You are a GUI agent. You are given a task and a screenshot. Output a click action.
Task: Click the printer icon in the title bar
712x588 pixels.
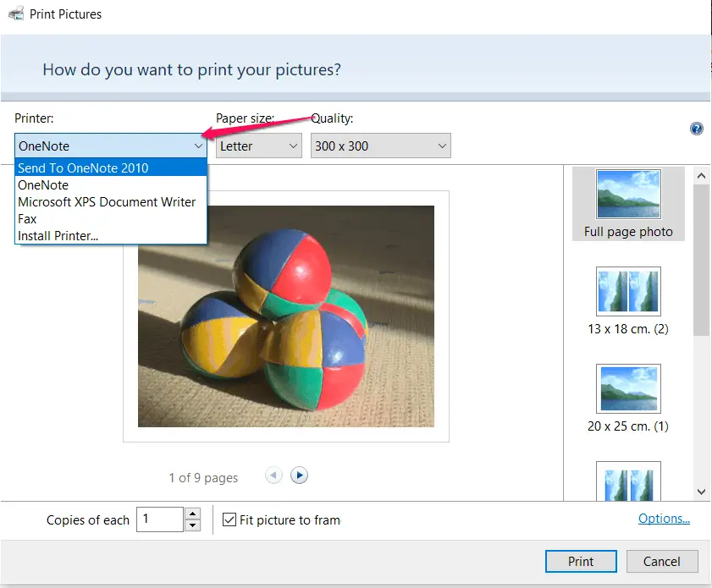(x=16, y=14)
